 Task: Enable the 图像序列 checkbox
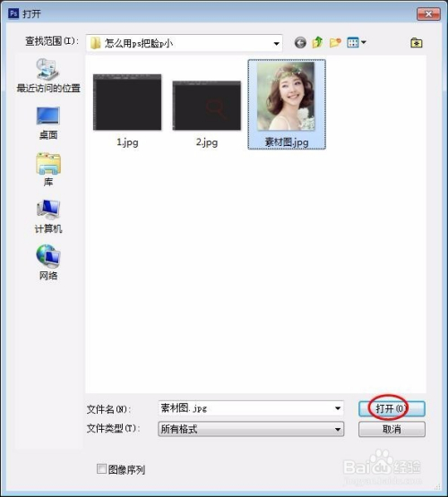pyautogui.click(x=101, y=468)
